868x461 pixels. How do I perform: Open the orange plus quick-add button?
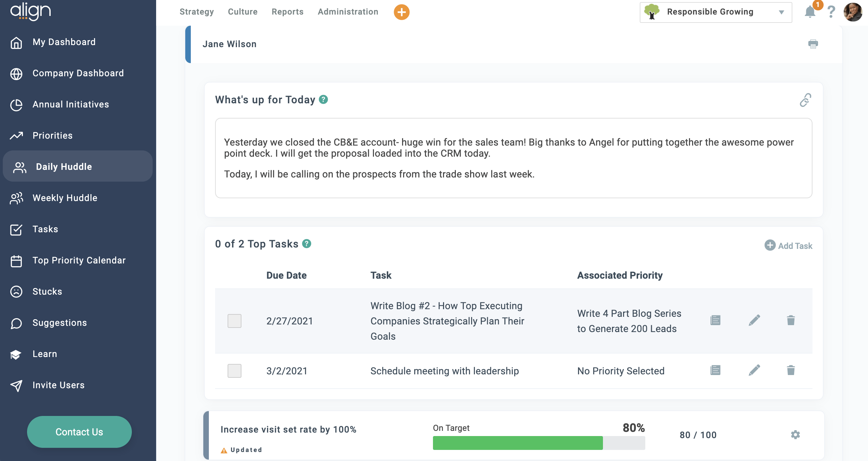(401, 12)
